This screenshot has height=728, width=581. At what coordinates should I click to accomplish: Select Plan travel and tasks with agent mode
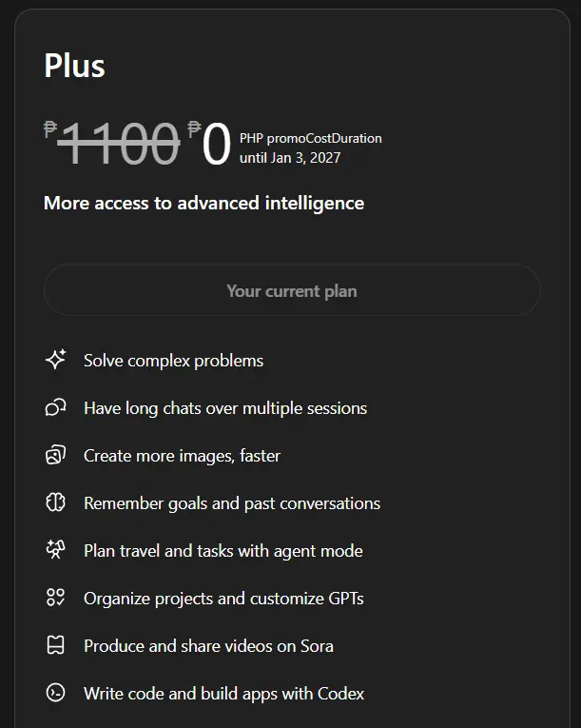tap(223, 551)
